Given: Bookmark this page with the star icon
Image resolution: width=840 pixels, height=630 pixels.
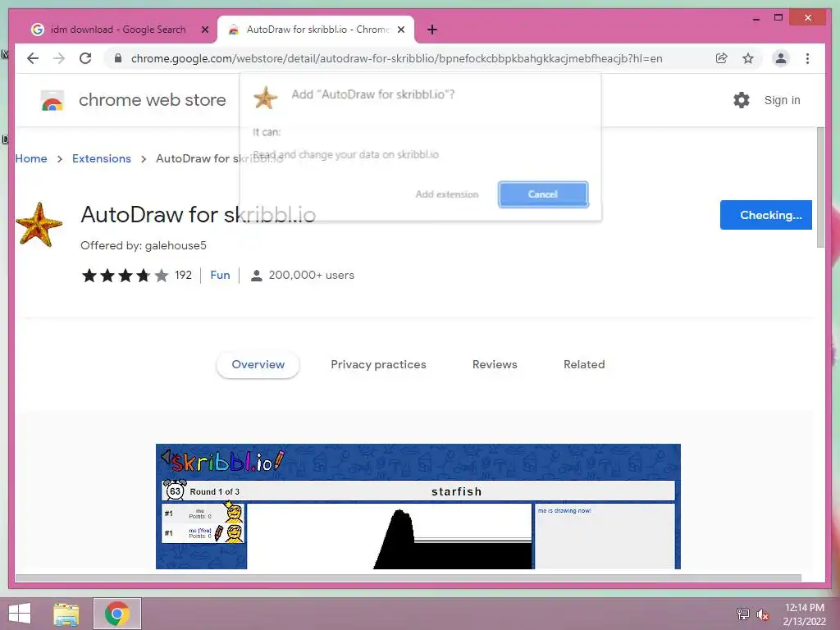Looking at the screenshot, I should 748,58.
